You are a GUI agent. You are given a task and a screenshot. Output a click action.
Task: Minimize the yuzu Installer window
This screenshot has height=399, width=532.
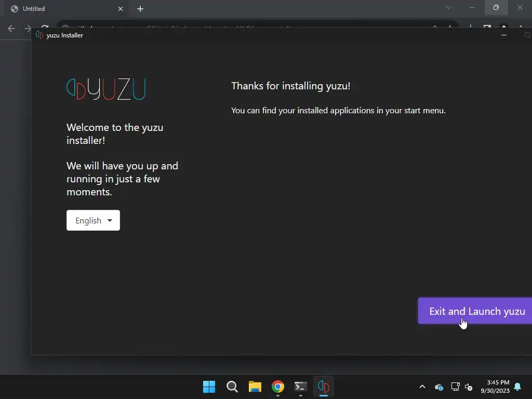coord(504,35)
